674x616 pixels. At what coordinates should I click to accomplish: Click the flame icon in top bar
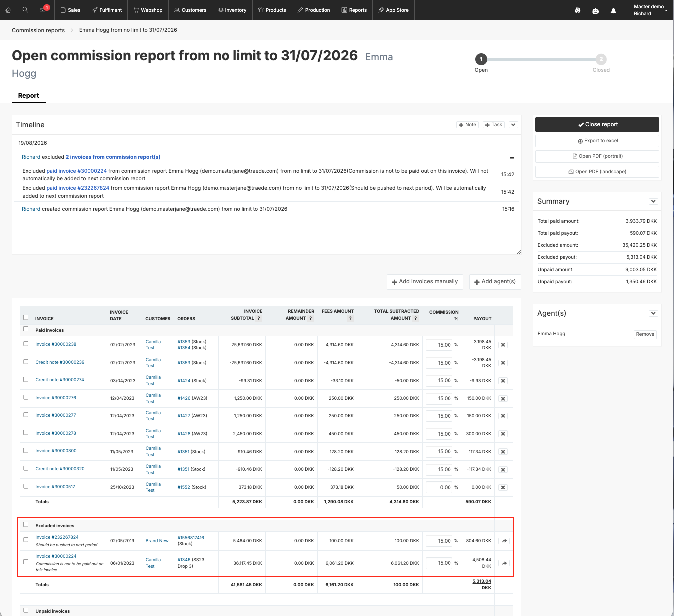[577, 10]
